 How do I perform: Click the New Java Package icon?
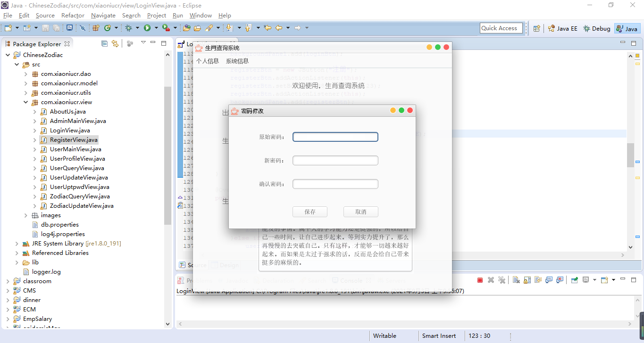coord(96,28)
